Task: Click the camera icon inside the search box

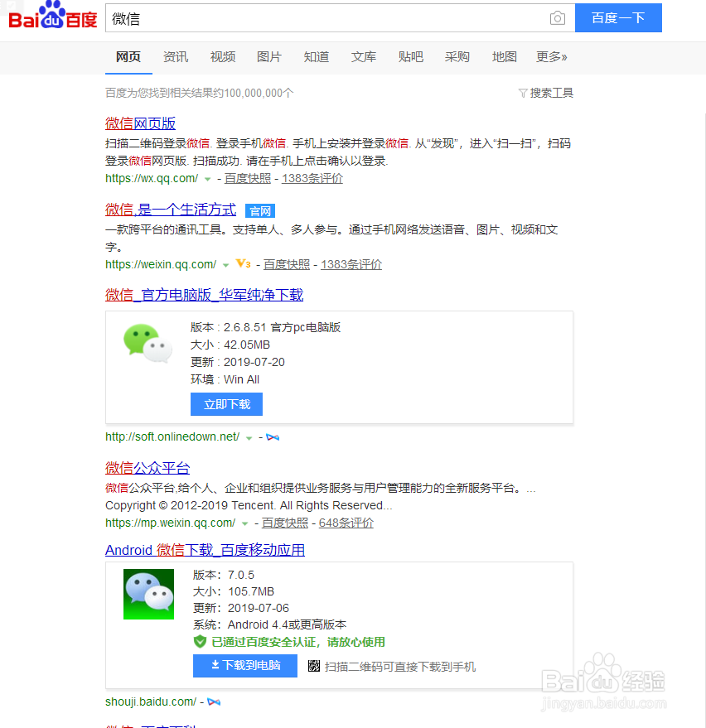Action: pyautogui.click(x=557, y=17)
